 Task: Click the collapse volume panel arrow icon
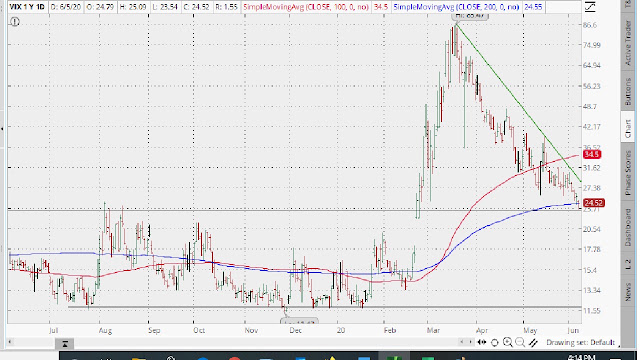[64, 344]
